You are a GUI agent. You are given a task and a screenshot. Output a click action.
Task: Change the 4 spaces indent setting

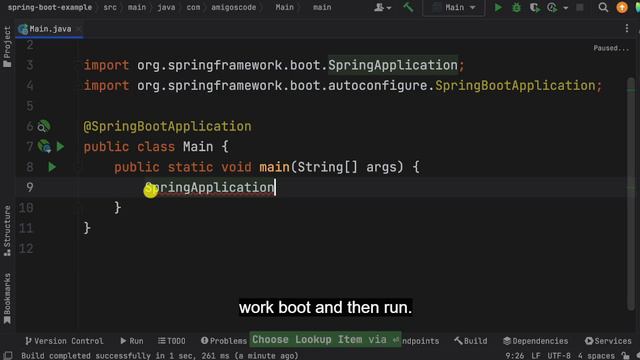point(596,356)
